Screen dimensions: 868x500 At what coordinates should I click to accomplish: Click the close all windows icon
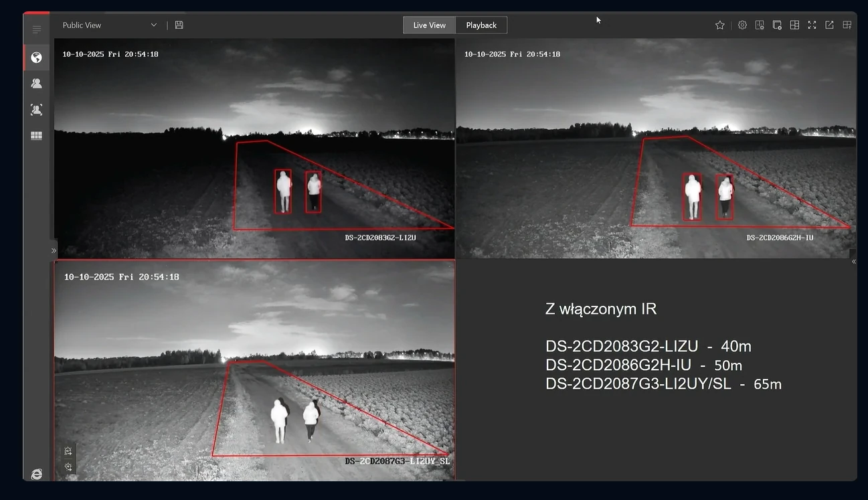(777, 25)
